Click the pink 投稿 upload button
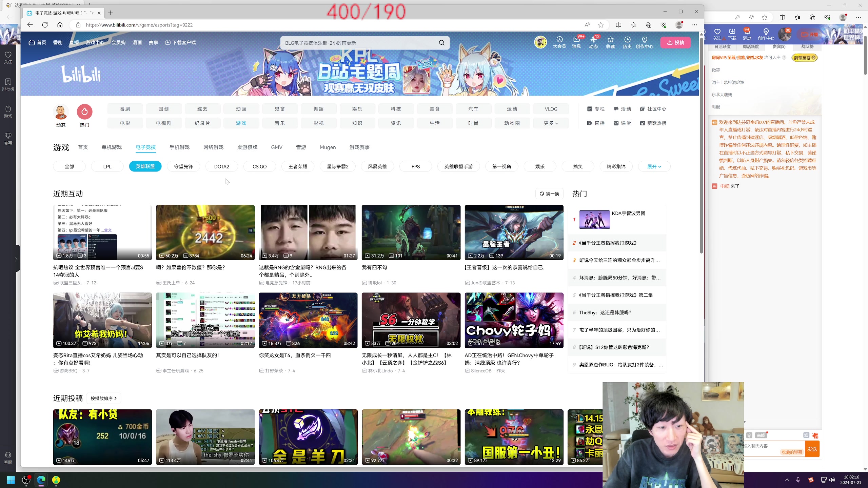868x488 pixels. [x=675, y=42]
